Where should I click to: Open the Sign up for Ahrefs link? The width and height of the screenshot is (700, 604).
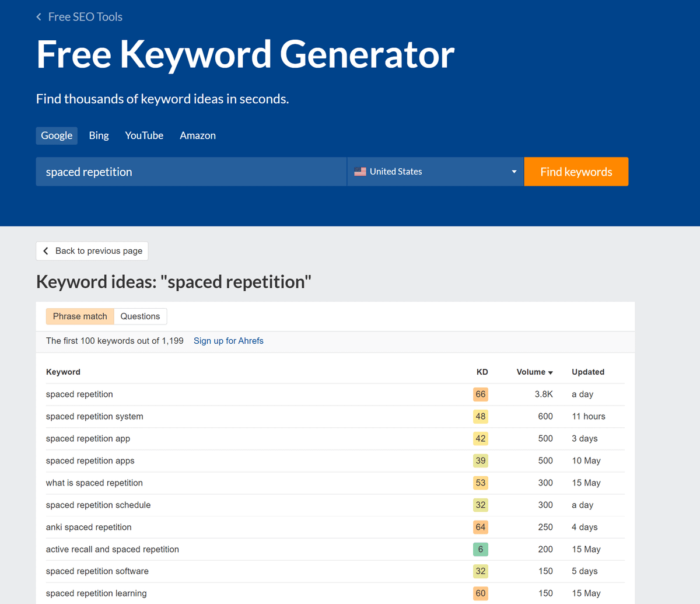(228, 341)
